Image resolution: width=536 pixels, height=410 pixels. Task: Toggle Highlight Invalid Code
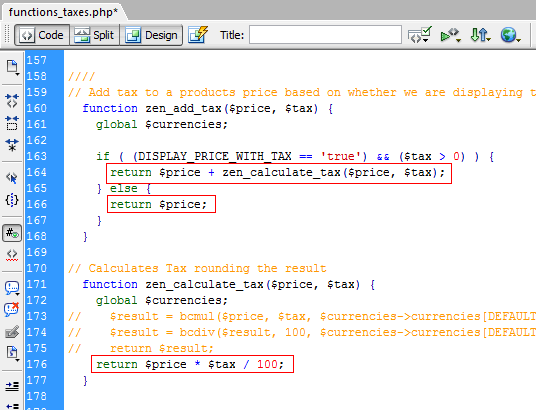12,255
